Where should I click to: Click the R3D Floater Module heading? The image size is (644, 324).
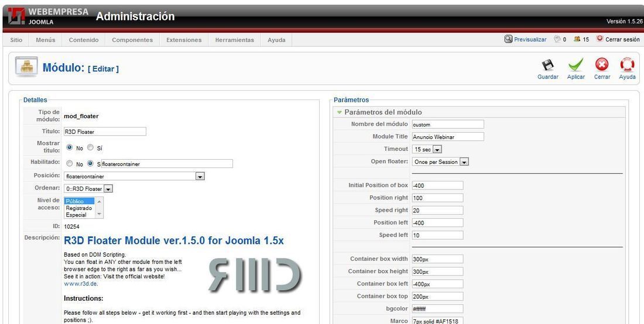(x=174, y=240)
